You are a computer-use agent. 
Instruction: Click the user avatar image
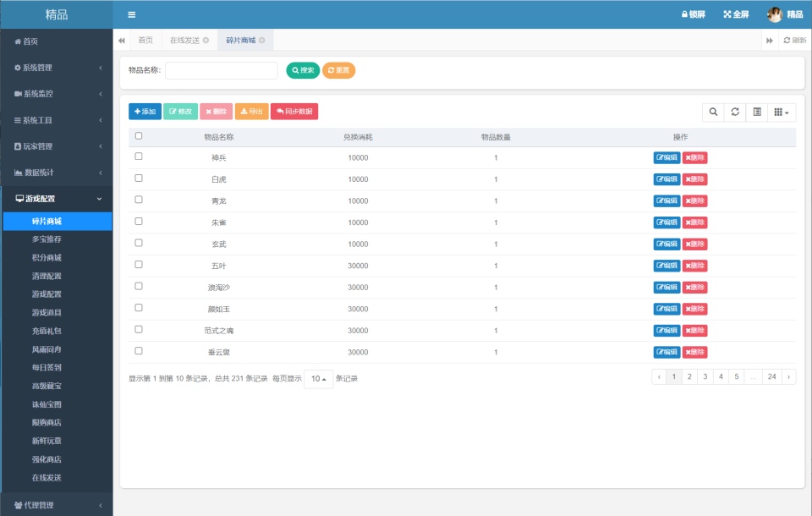click(x=774, y=14)
